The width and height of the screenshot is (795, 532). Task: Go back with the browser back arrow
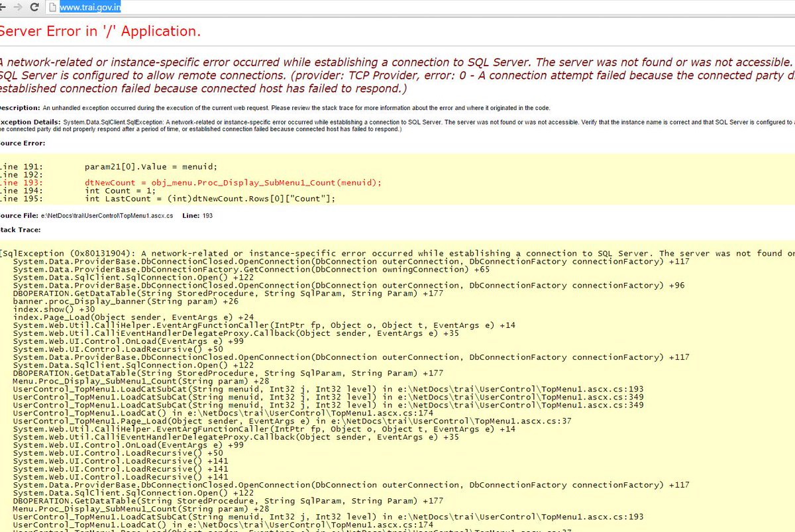[x=3, y=8]
